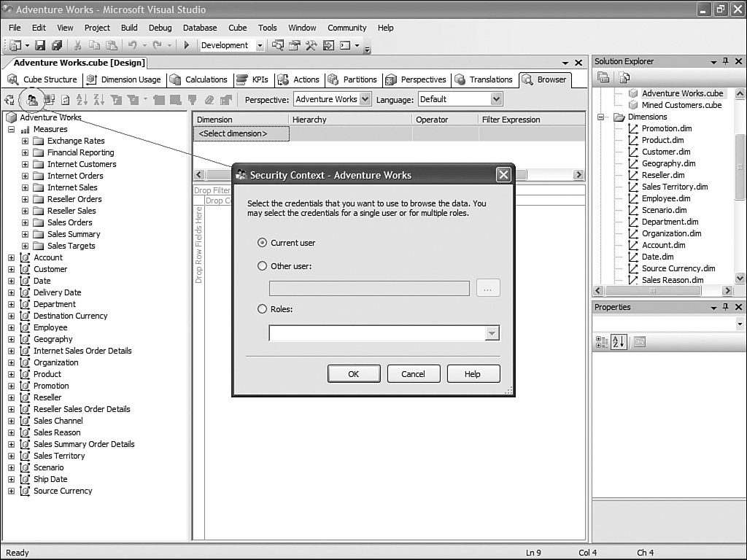Click the Solution Explorer magnifier toolbar icon
This screenshot has height=560, width=747.
click(278, 45)
